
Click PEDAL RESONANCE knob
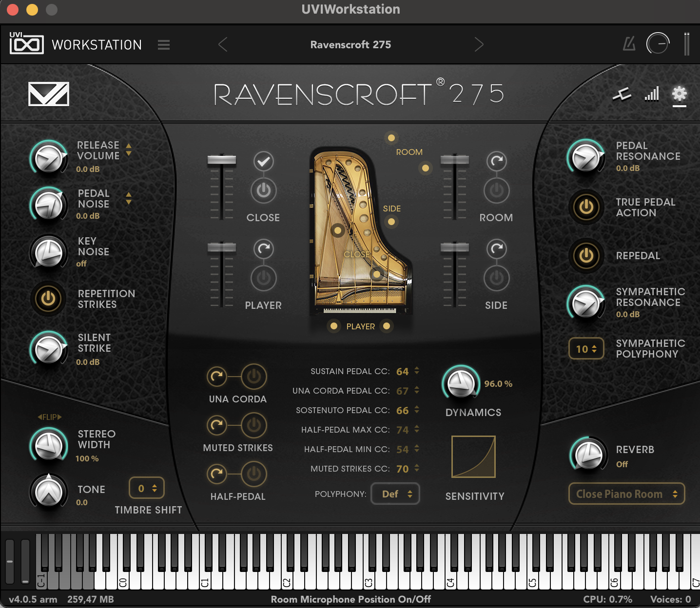pos(586,157)
